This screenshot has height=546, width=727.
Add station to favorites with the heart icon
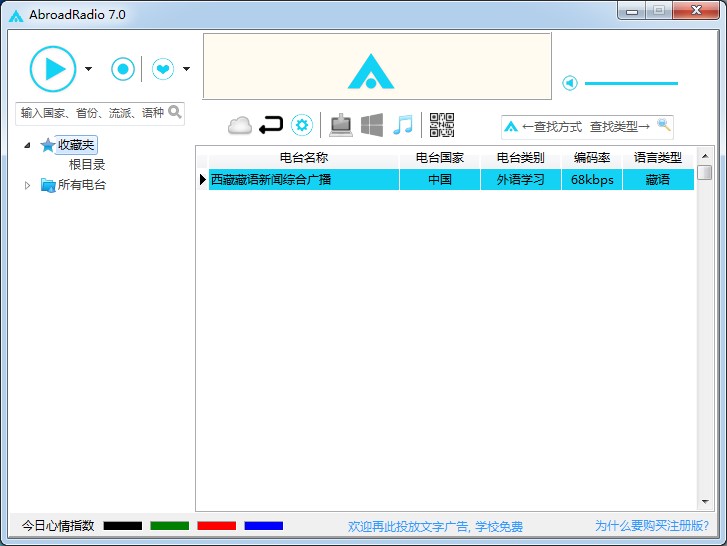tap(163, 69)
